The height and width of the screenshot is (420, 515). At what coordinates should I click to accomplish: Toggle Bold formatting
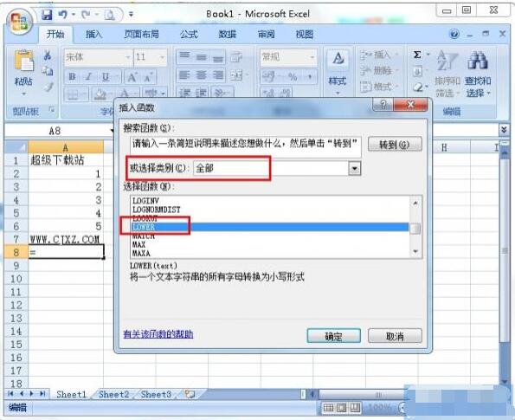(x=72, y=77)
